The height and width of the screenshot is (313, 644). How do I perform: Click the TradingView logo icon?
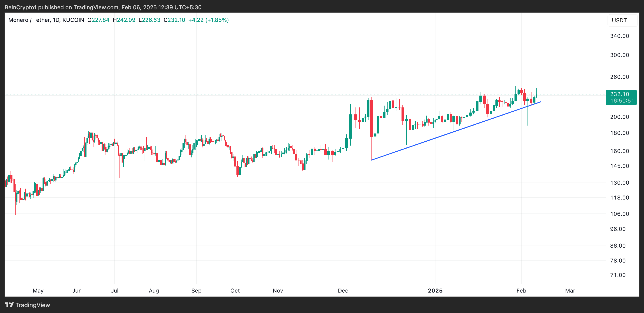9,305
